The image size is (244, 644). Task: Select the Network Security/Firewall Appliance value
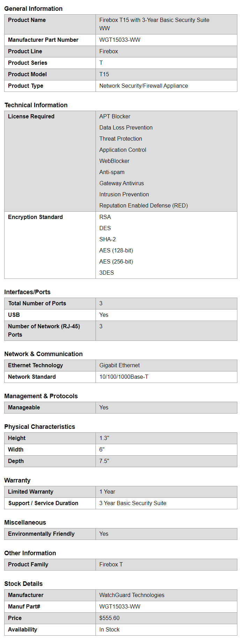(x=144, y=86)
